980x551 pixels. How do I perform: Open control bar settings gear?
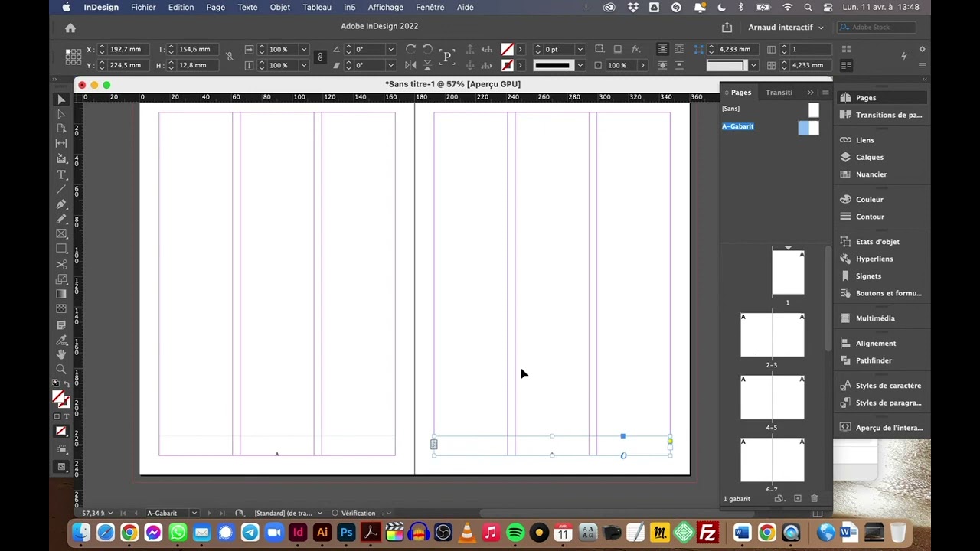pos(922,49)
